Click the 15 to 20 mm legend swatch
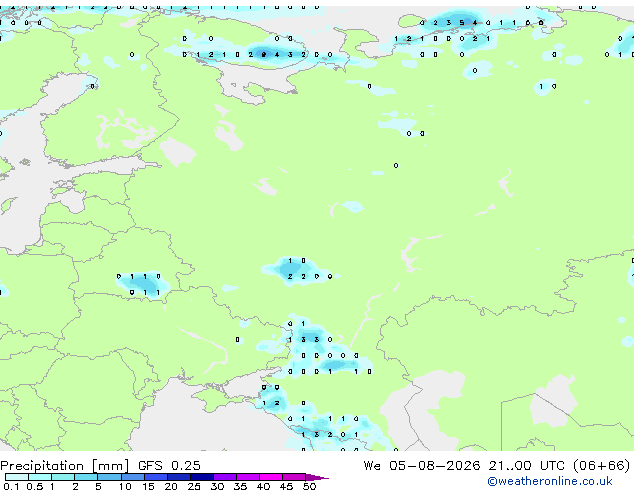Viewport: 634px width, 490px height. point(156,477)
